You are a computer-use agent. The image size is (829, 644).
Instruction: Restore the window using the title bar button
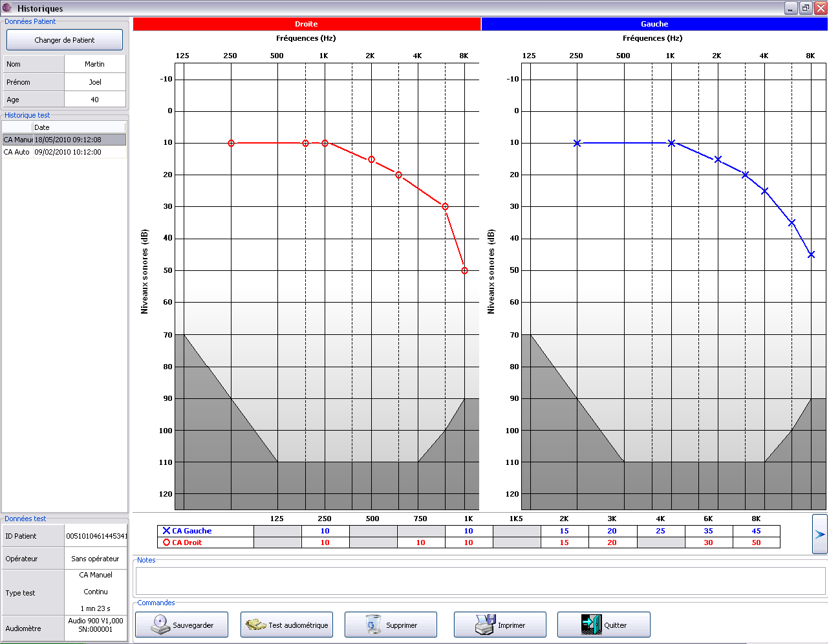coord(805,8)
